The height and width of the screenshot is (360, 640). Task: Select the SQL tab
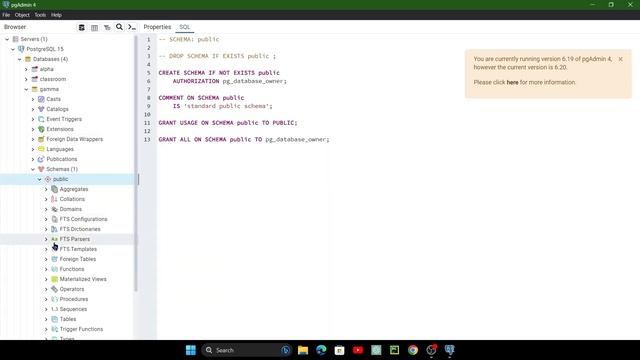185,27
